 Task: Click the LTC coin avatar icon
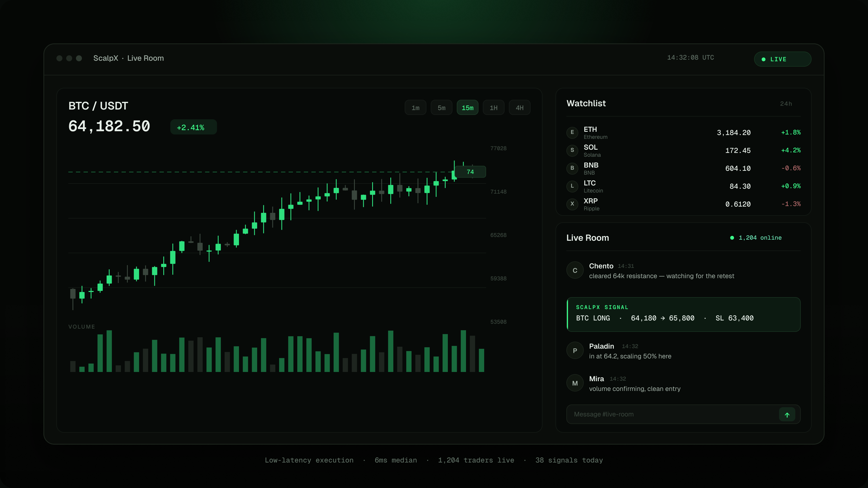[x=572, y=186]
